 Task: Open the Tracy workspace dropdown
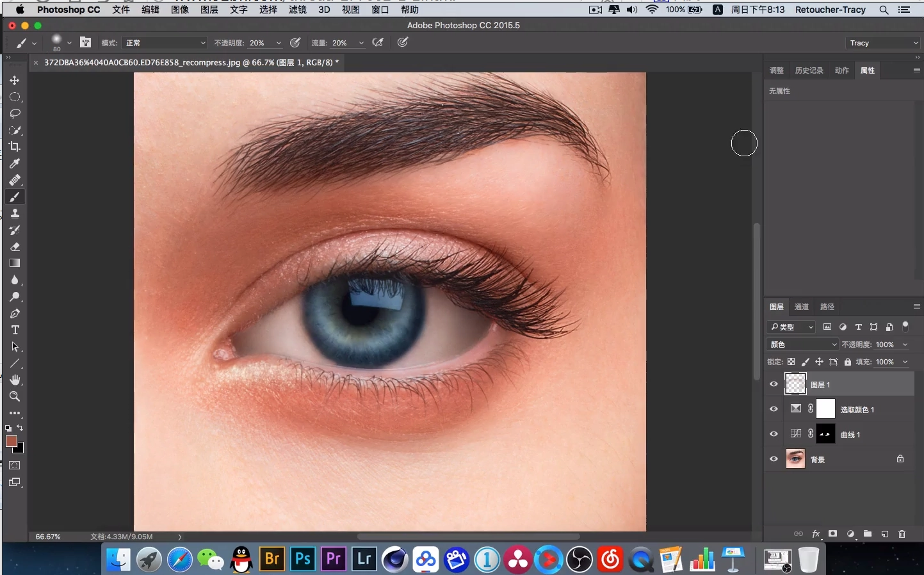coord(883,43)
